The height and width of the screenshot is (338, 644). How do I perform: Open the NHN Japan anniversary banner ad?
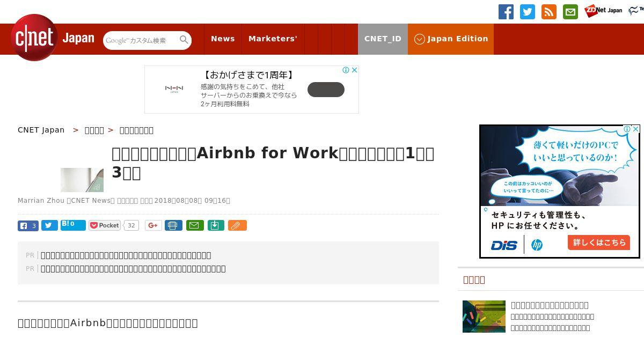251,90
